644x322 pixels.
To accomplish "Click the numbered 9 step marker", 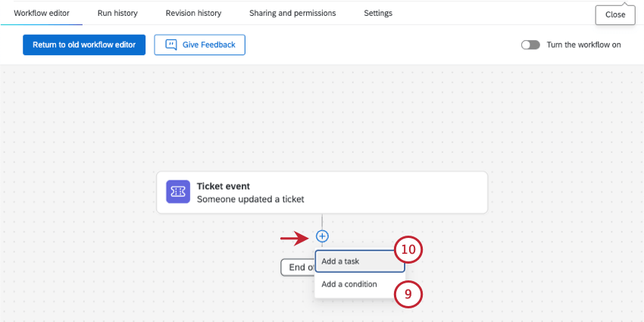I will point(408,295).
